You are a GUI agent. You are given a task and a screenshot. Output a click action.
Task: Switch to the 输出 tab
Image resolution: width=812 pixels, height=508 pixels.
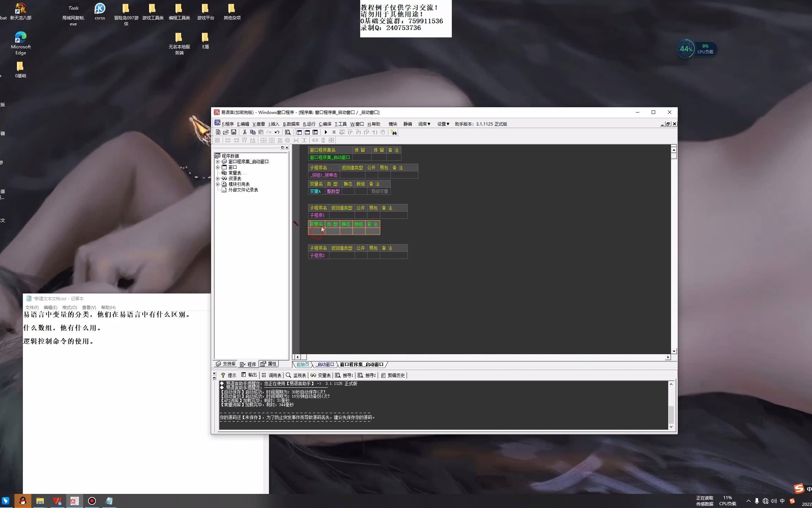(x=249, y=375)
